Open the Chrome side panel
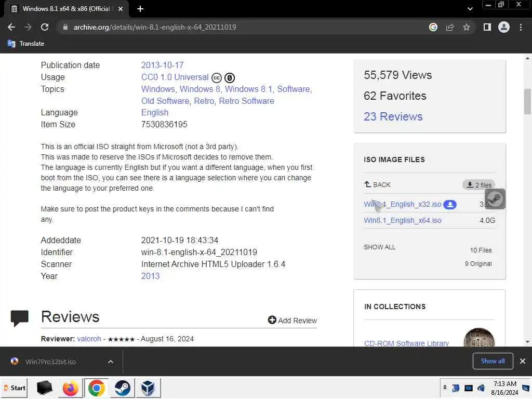Image resolution: width=532 pixels, height=399 pixels. (x=487, y=27)
